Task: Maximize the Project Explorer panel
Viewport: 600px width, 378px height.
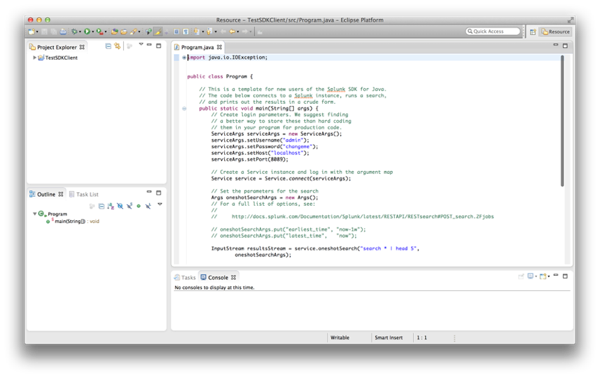Action: [158, 46]
